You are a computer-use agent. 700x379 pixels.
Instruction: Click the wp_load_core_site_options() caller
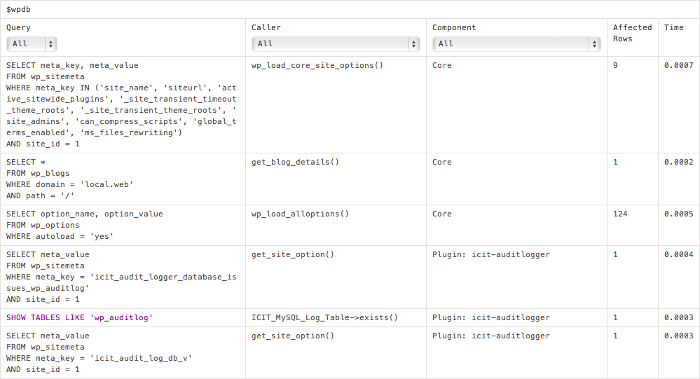[x=317, y=65]
